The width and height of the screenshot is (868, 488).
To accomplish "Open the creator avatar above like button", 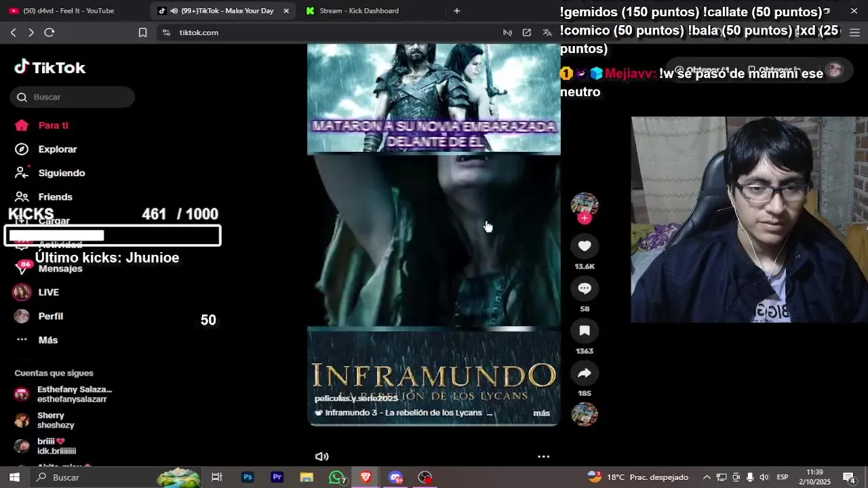I will pos(585,205).
